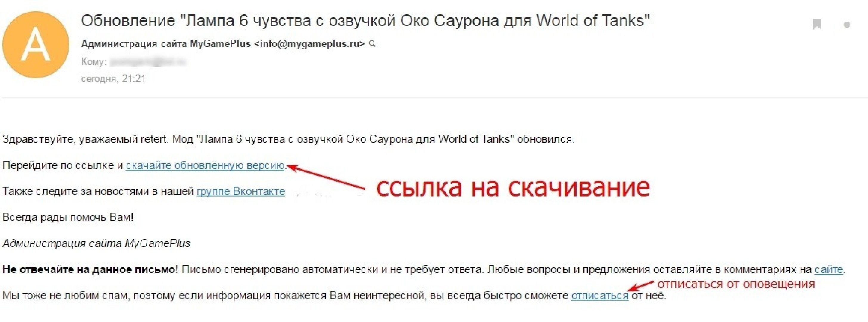Mark the email unread using the gray dot

pyautogui.click(x=847, y=24)
